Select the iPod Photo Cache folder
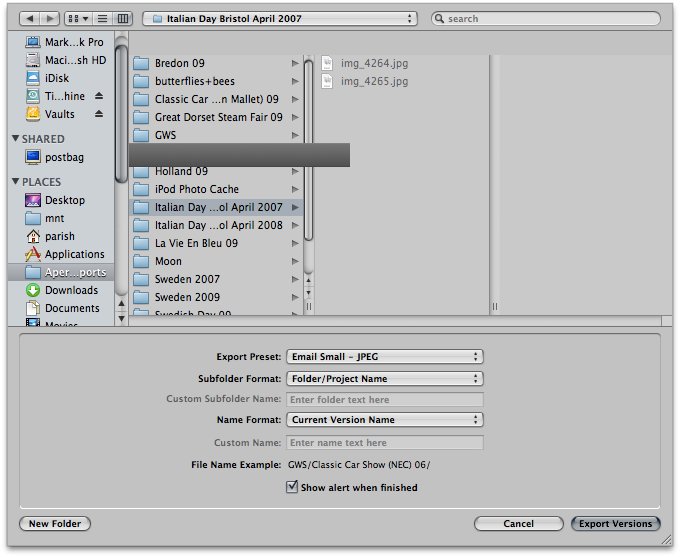This screenshot has height=557, width=680. [x=216, y=189]
